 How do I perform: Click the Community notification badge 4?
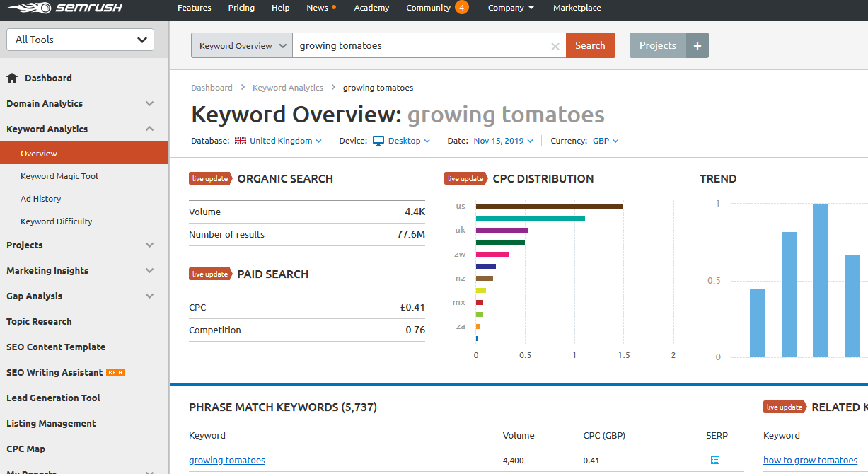pyautogui.click(x=461, y=8)
